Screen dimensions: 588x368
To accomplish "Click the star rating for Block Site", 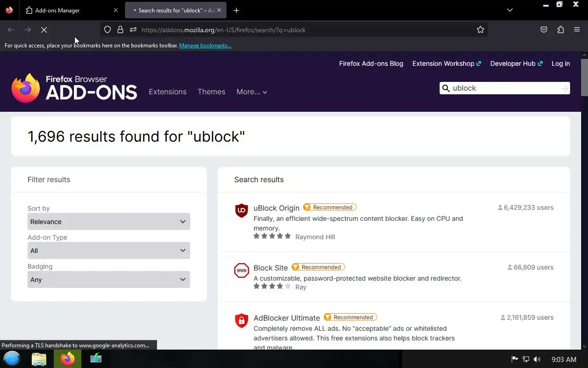I will [x=272, y=286].
